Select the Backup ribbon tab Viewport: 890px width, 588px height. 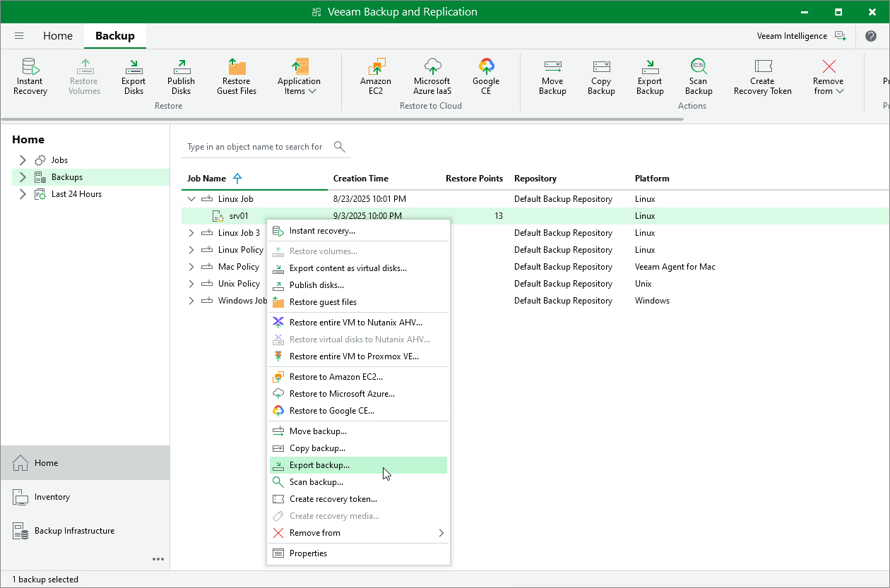point(115,36)
